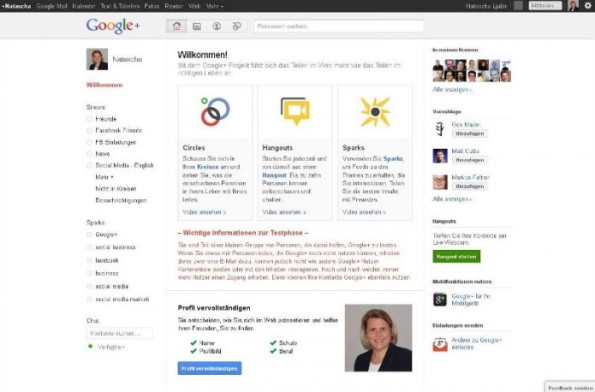Screen dimensions: 595x392
Task: Open Benachrichtigungen in sidebar
Action: click(x=121, y=200)
